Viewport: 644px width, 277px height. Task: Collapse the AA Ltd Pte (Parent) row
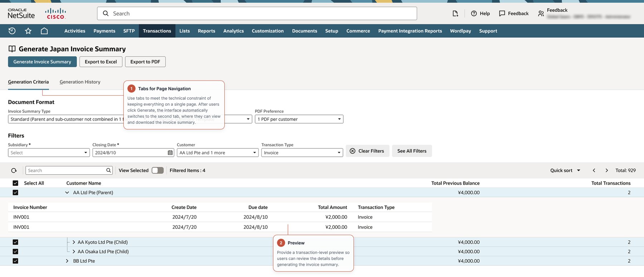click(67, 193)
